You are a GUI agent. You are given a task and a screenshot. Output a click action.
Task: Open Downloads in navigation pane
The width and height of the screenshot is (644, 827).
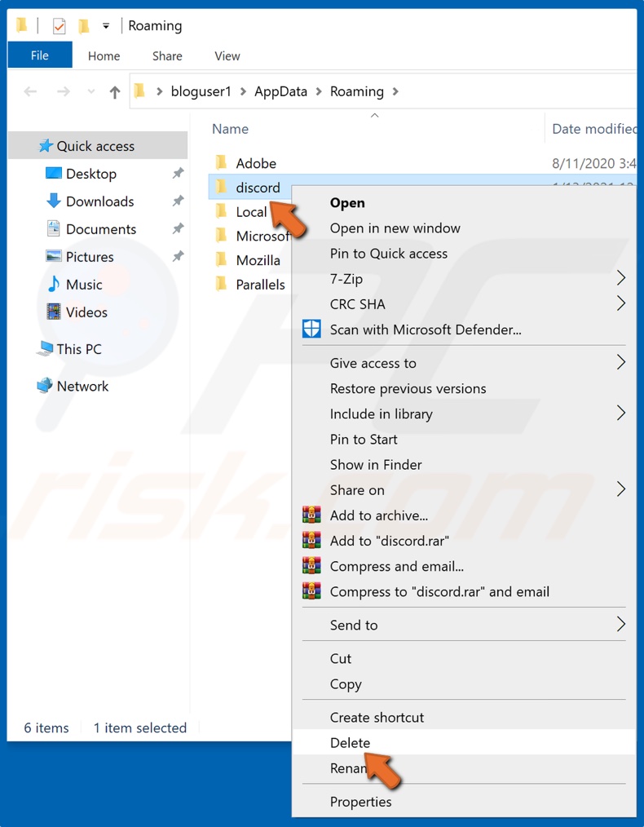click(x=99, y=201)
